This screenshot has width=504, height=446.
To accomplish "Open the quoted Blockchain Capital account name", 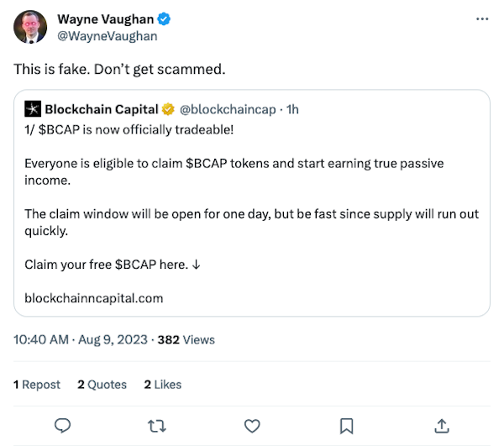I will point(102,108).
